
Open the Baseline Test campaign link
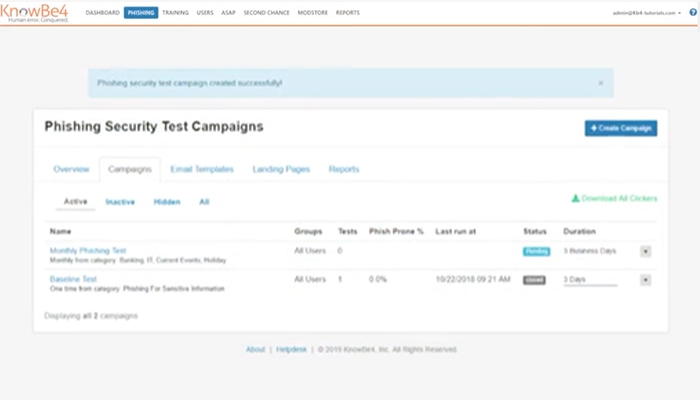tap(73, 279)
